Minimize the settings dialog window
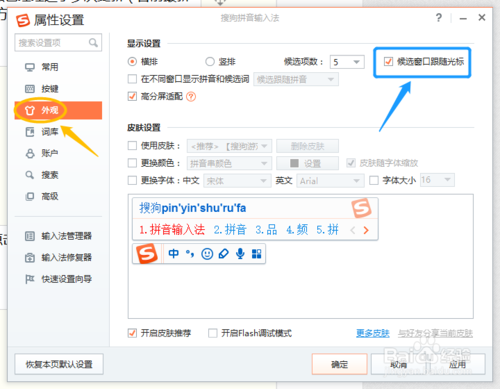The height and width of the screenshot is (389, 500). pos(463,18)
